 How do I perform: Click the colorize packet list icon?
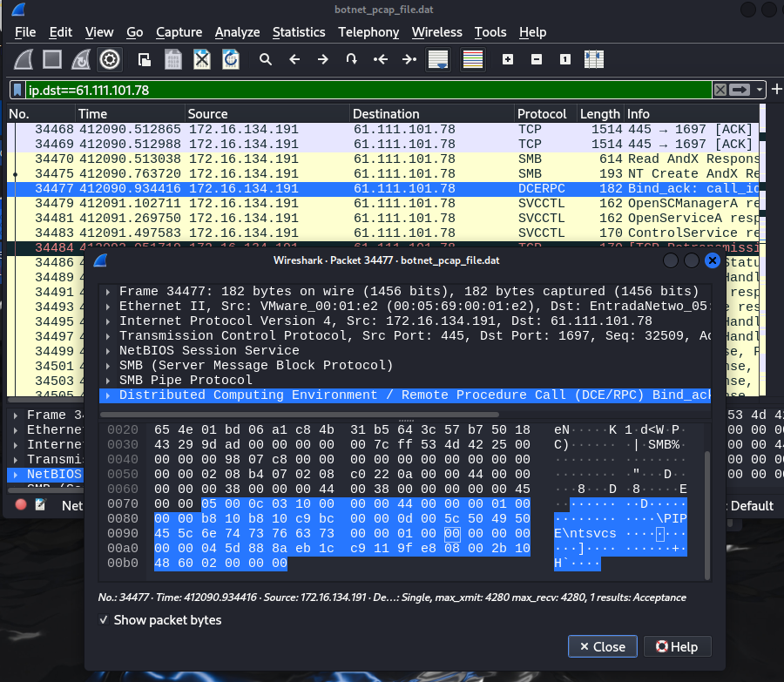click(473, 59)
